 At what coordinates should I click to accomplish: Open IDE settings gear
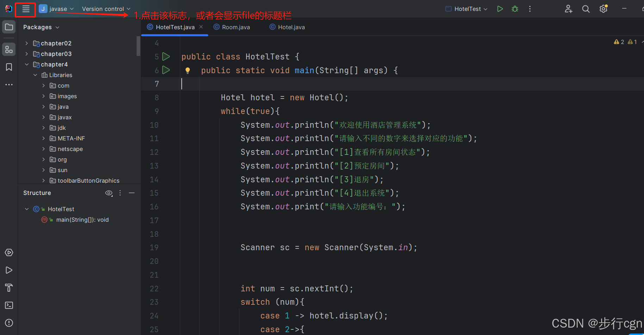coord(604,9)
